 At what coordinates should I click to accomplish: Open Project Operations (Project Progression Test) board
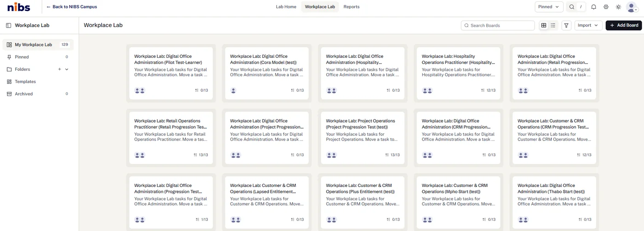click(362, 138)
